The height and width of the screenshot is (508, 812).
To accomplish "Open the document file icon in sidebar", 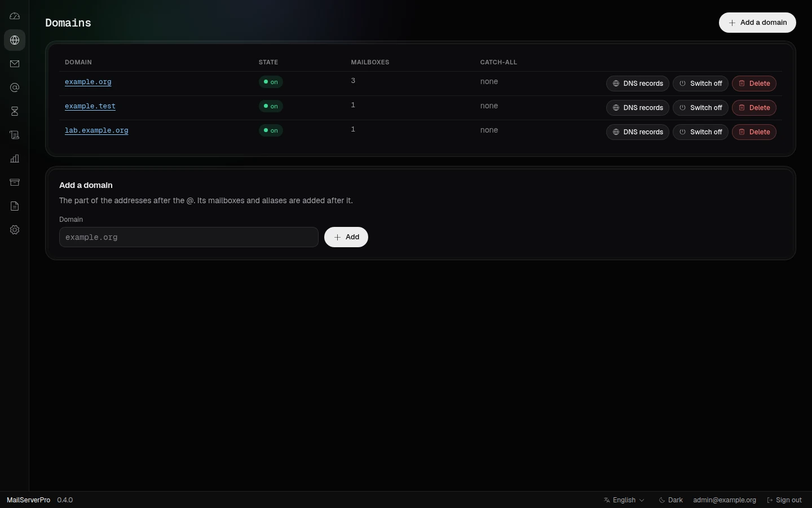I will (x=15, y=206).
